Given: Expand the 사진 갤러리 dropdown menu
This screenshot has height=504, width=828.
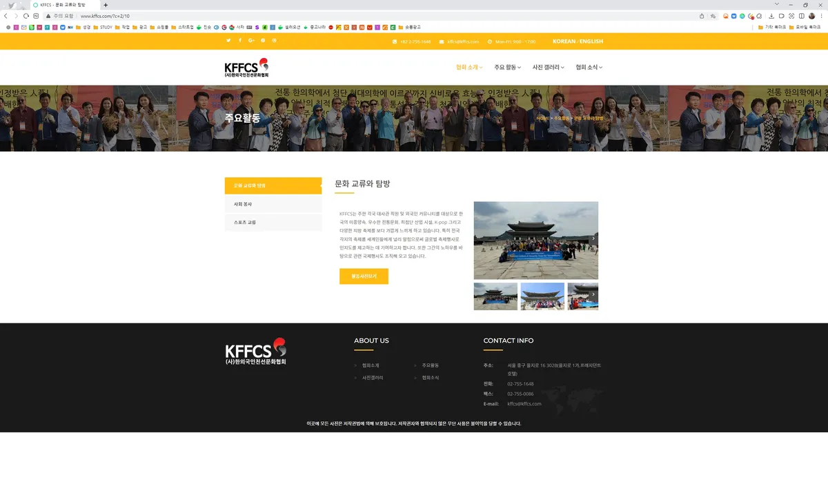Looking at the screenshot, I should (548, 68).
